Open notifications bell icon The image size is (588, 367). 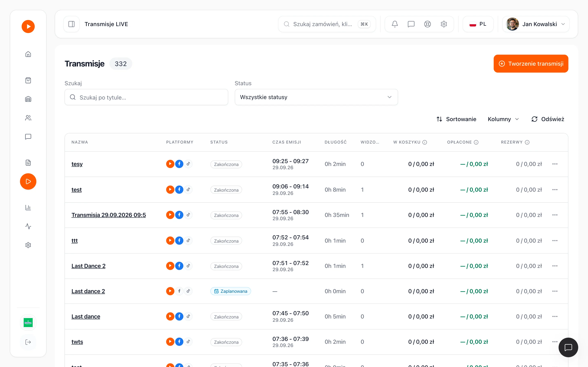pyautogui.click(x=395, y=24)
